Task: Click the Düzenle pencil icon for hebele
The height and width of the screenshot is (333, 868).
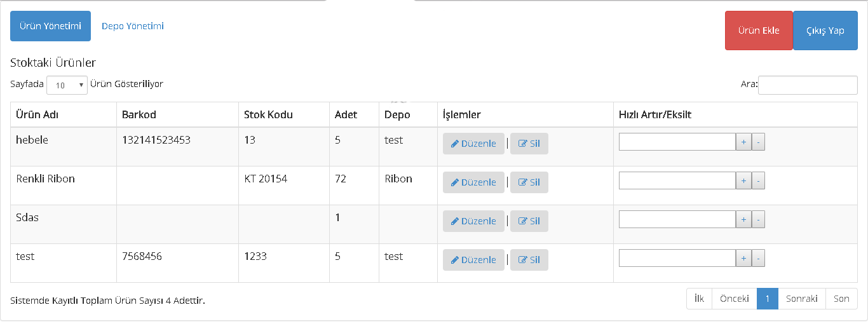Action: point(455,144)
